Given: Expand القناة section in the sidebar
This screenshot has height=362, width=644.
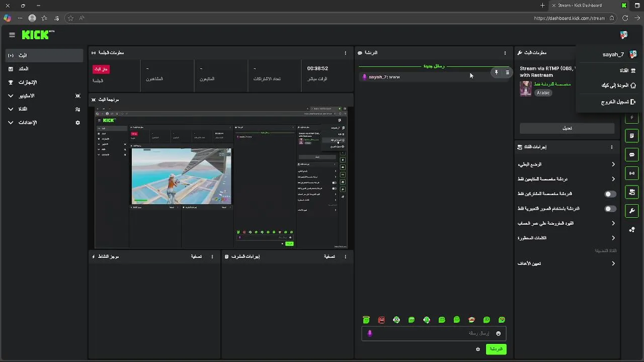Looking at the screenshot, I should click(x=45, y=109).
